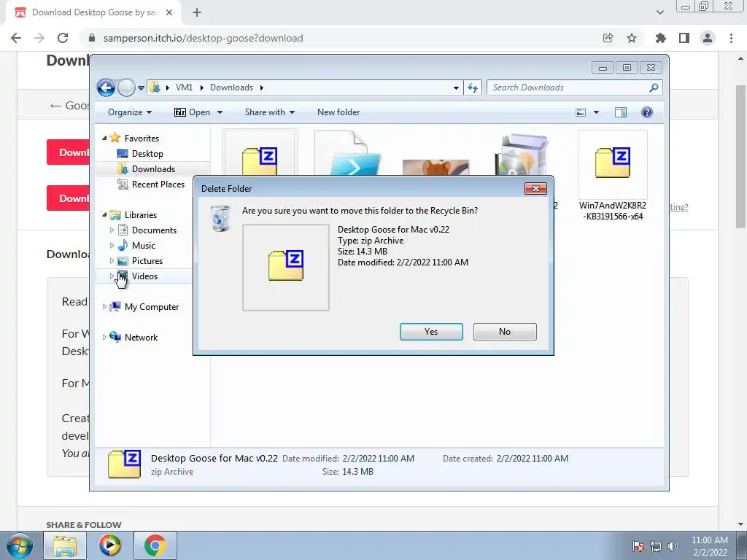Viewport: 747px width, 560px height.
Task: Click Downloads in the address breadcrumb
Action: point(231,87)
